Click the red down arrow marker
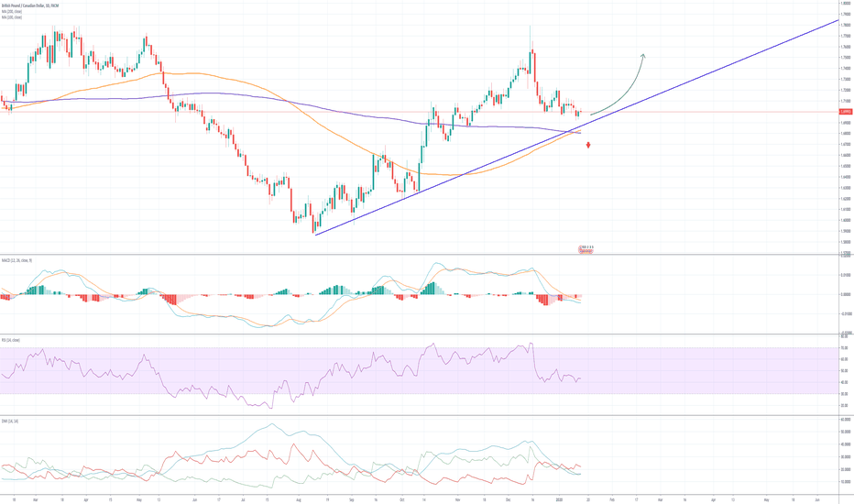 tap(588, 145)
